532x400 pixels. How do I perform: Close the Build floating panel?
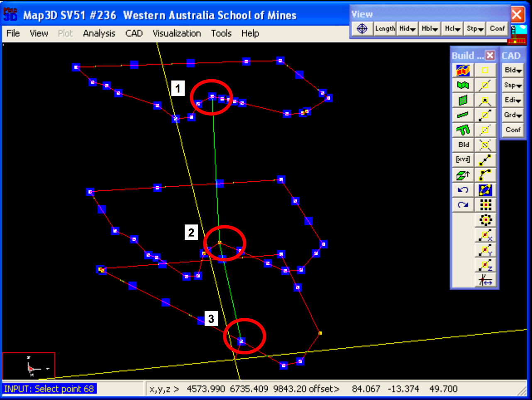(490, 55)
